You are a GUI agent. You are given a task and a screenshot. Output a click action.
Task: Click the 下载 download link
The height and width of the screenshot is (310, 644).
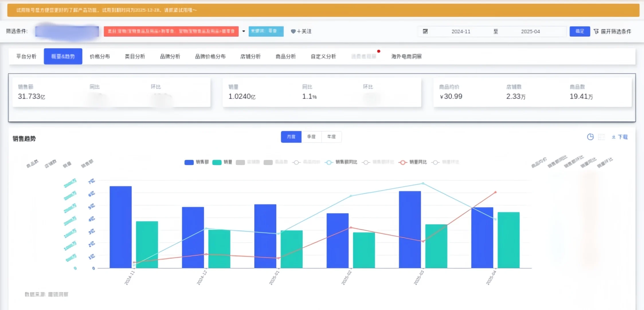[620, 137]
